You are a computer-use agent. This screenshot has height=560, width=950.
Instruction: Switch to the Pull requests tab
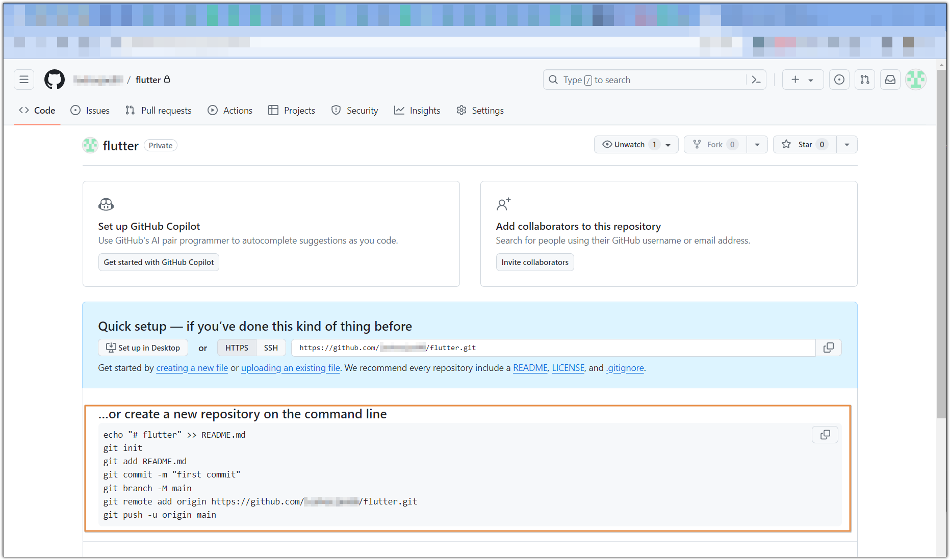pos(159,111)
